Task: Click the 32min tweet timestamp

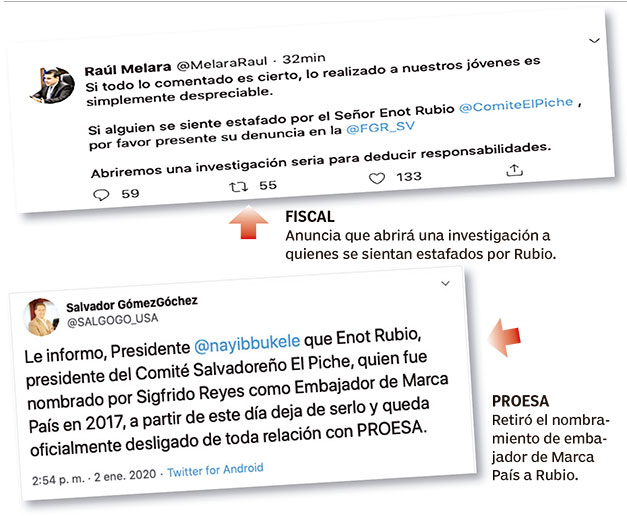Action: coord(304,59)
